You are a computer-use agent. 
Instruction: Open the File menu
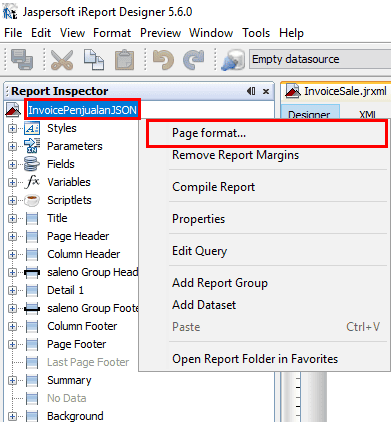(x=13, y=33)
